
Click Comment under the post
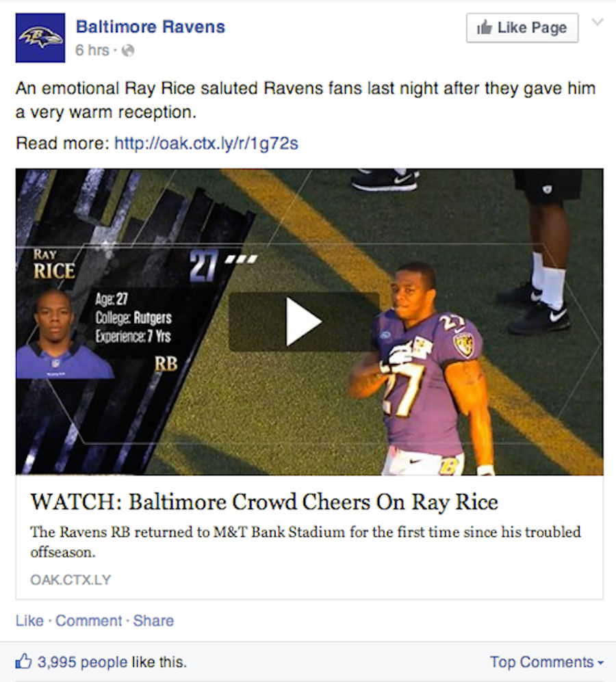click(89, 620)
